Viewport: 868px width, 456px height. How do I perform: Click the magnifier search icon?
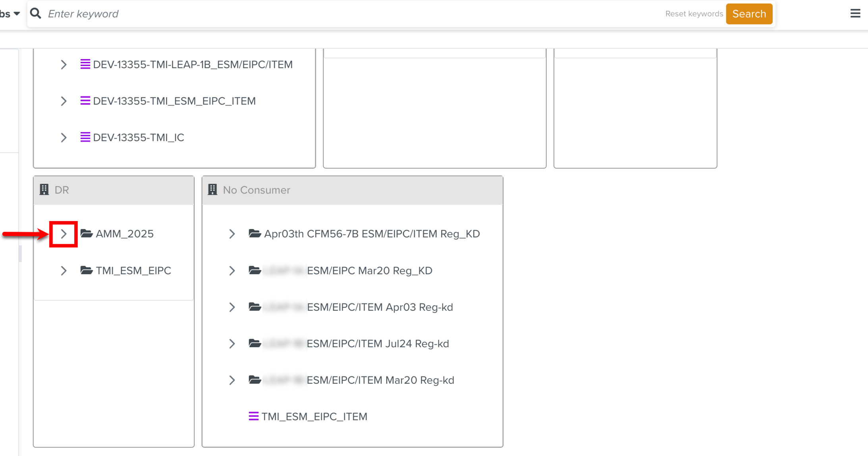36,13
